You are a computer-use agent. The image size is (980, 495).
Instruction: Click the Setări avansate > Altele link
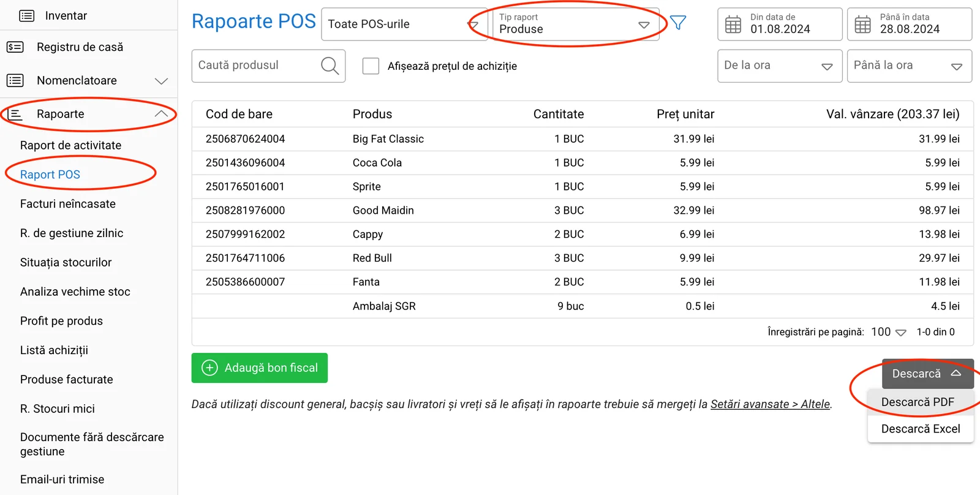(x=770, y=404)
